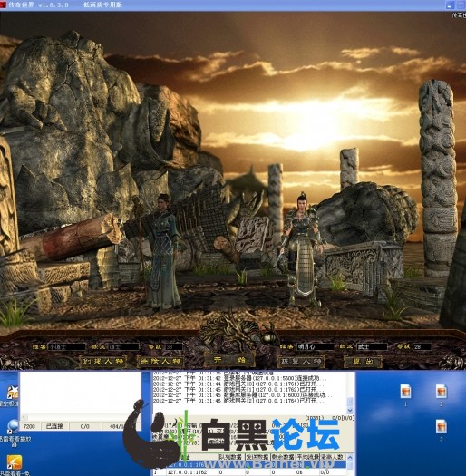The image size is (466, 476).
Task: Click the 队列数据 column header
Action: click(230, 457)
